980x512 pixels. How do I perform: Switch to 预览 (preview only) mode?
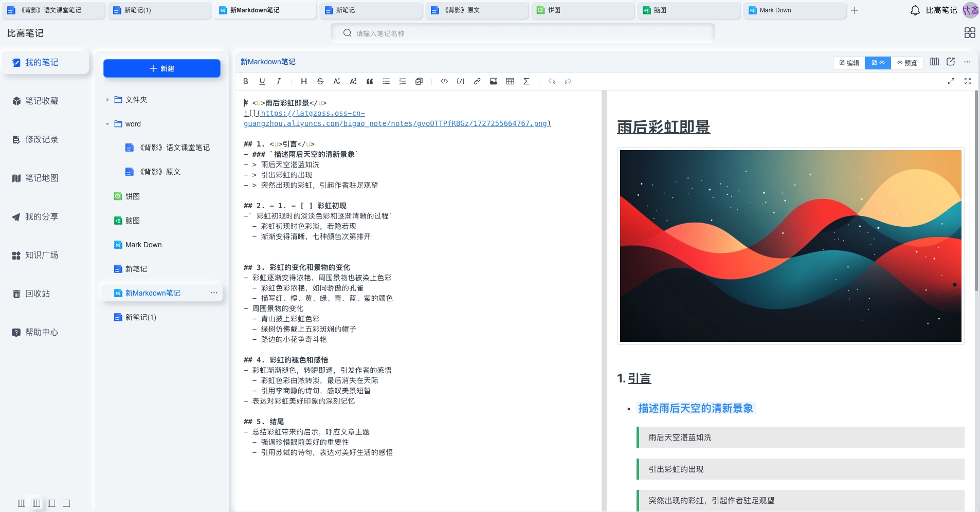pyautogui.click(x=908, y=63)
